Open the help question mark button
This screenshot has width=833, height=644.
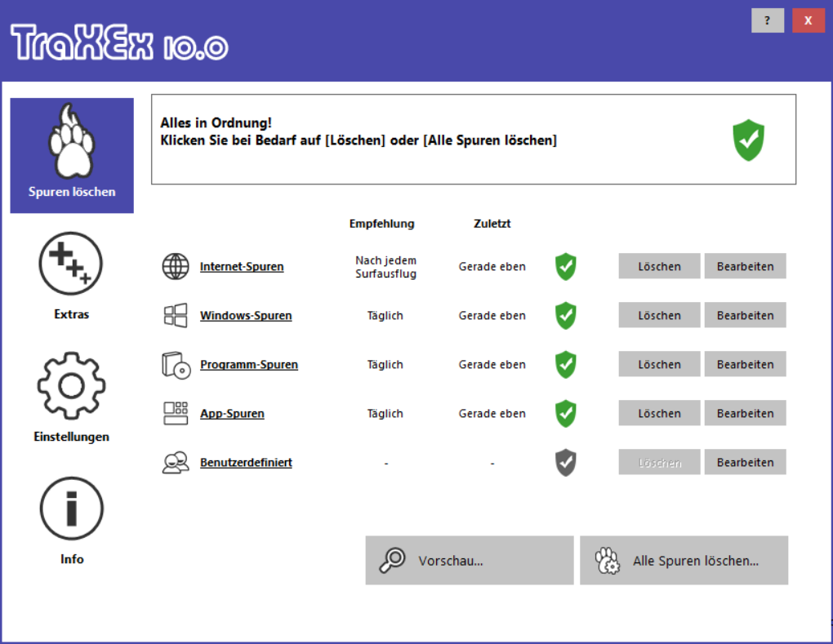click(768, 20)
